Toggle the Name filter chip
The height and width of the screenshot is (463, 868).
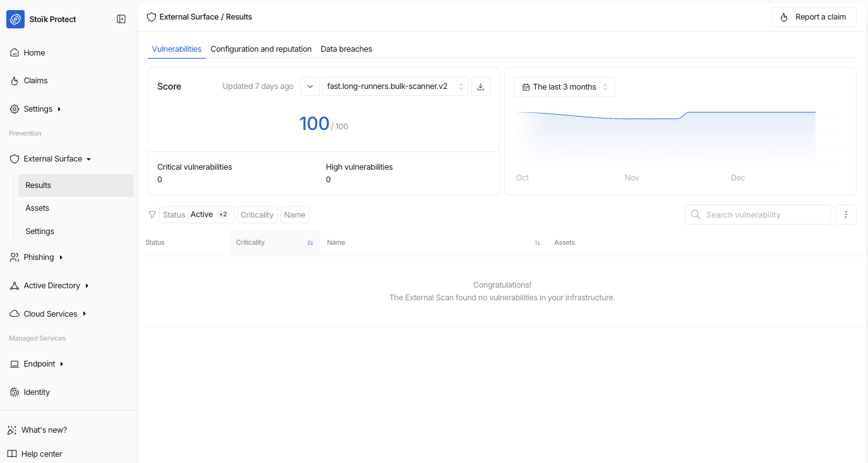(x=294, y=214)
